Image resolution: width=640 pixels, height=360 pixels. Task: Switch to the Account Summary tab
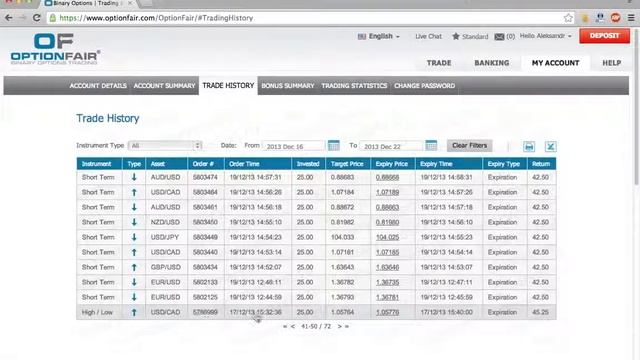[164, 86]
